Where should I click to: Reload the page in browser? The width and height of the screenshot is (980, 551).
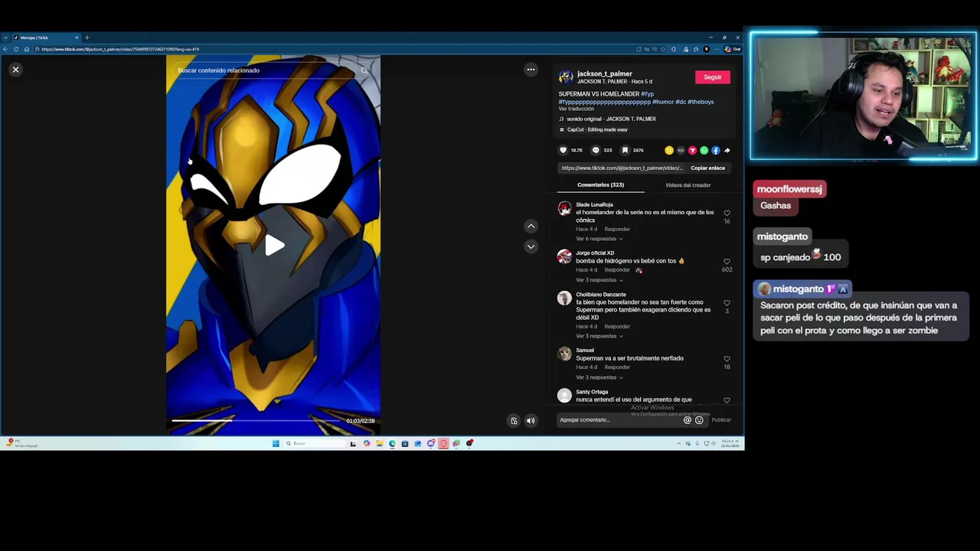coord(16,49)
